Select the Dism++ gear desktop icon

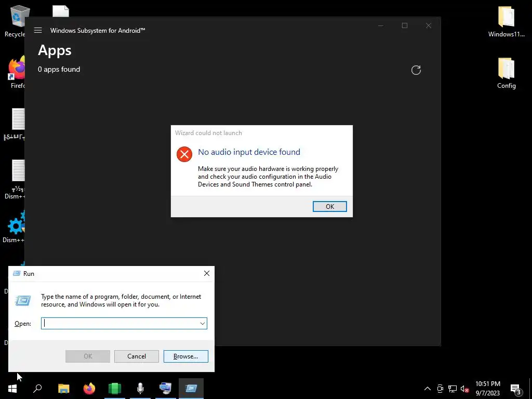pyautogui.click(x=14, y=227)
